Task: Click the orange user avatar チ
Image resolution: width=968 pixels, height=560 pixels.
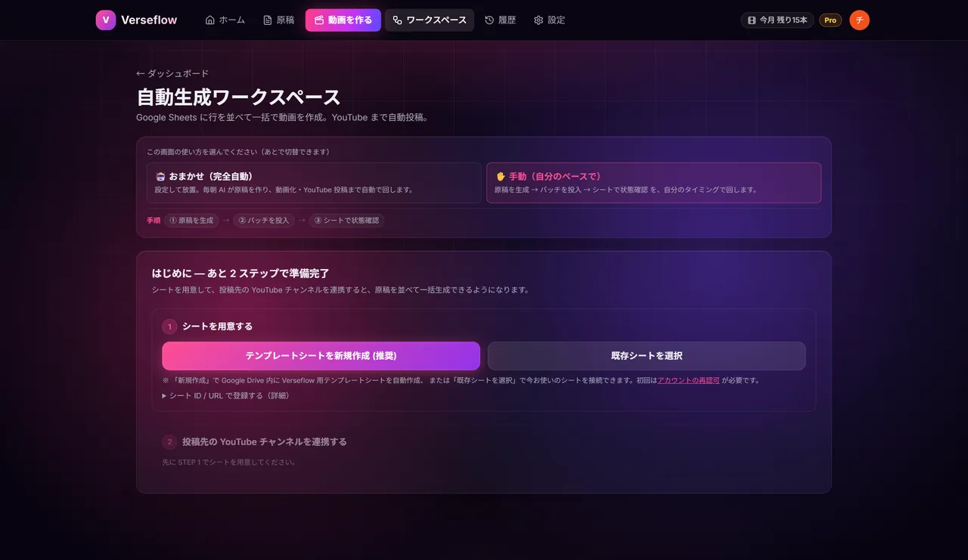Action: coord(859,20)
